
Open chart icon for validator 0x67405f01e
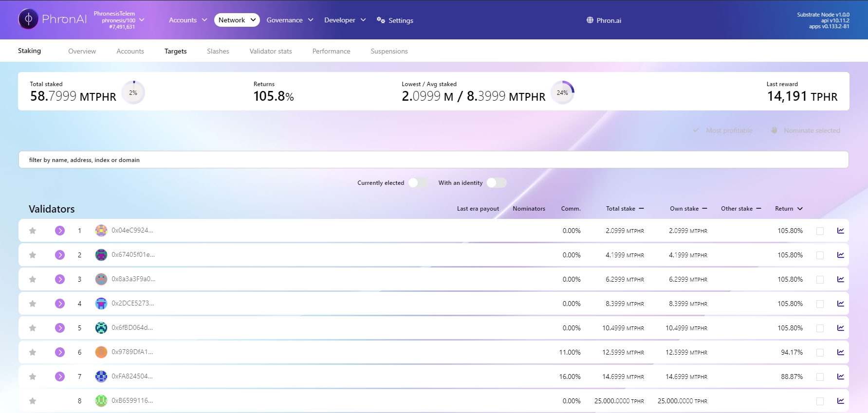(x=840, y=255)
